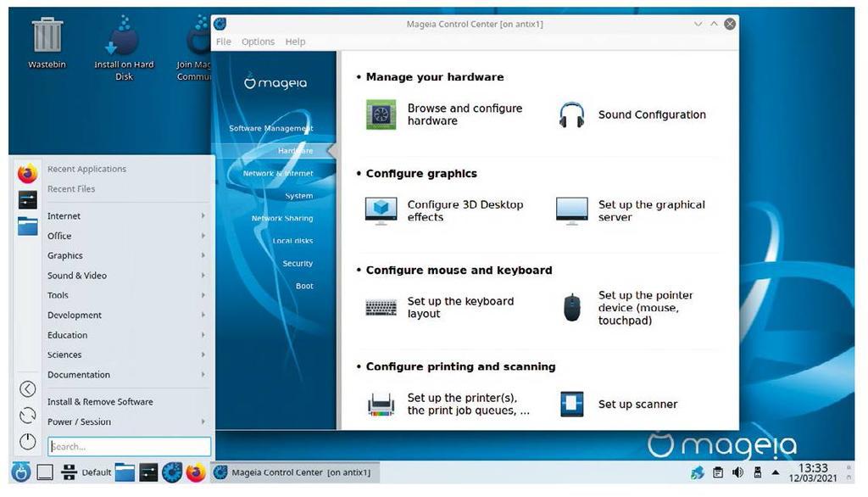Screen dimensions: 868x497
Task: Expand the Tools submenu
Action: click(x=129, y=295)
